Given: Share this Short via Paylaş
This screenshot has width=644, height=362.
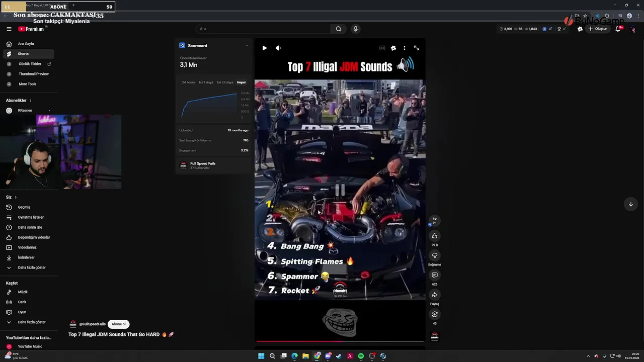Looking at the screenshot, I should 435,295.
